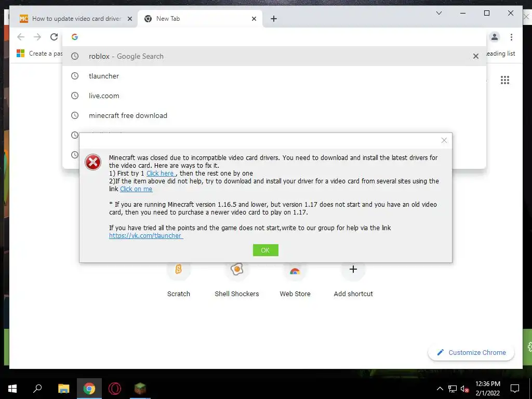This screenshot has width=532, height=399.
Task: Close the 'How to update video card driver' tab
Action: click(x=129, y=19)
